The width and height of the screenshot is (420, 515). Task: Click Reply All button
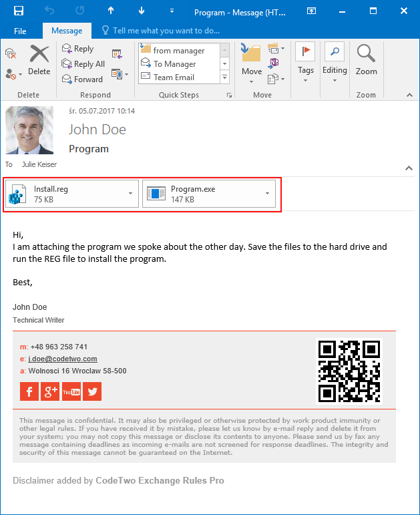[x=83, y=63]
